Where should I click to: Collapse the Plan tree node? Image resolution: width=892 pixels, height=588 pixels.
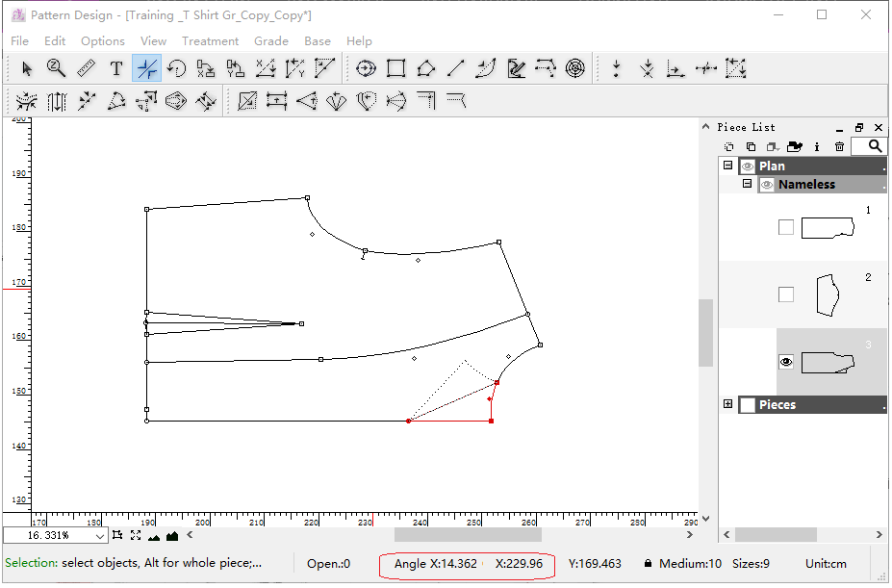click(x=728, y=166)
